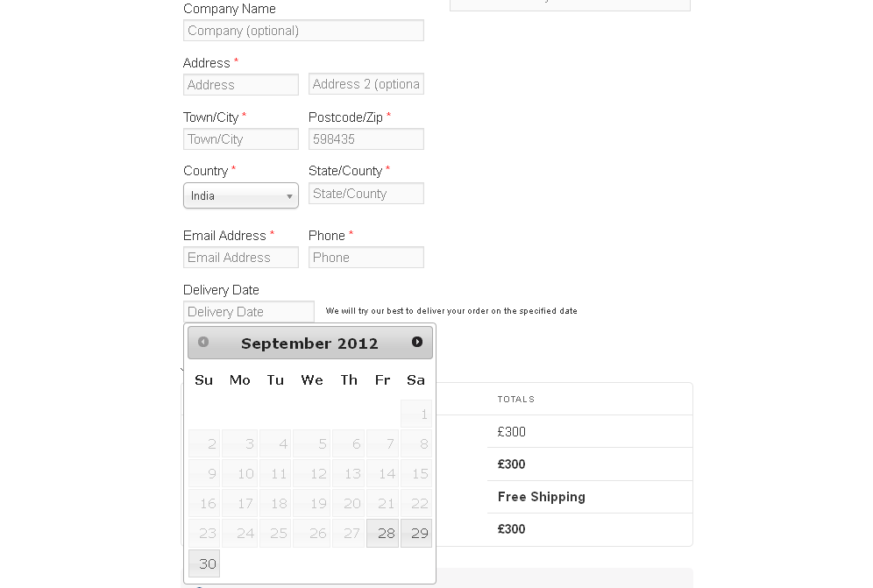Focus the Email Address field

(240, 258)
